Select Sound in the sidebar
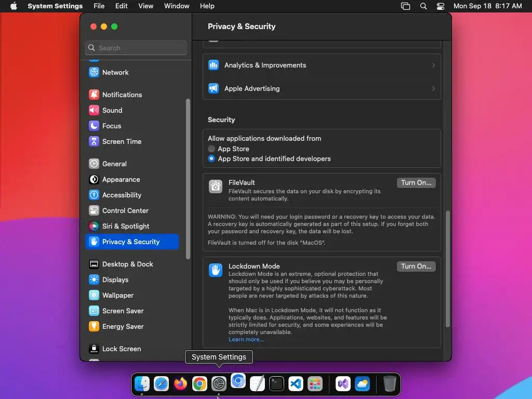The width and height of the screenshot is (532, 399). pos(132,110)
